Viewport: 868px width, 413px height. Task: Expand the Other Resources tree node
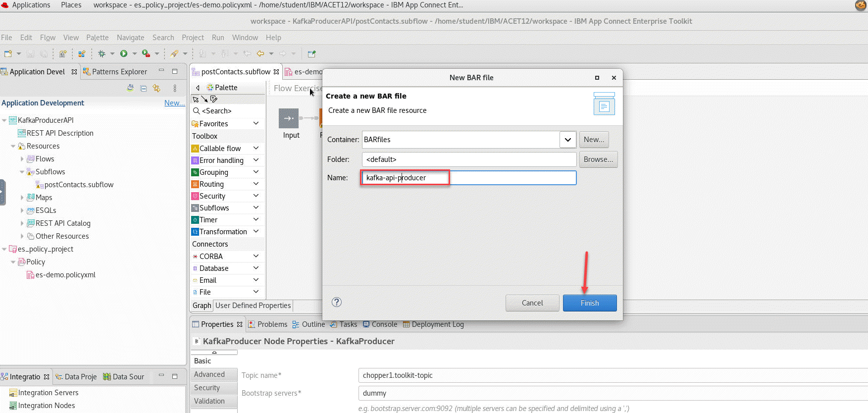(x=22, y=236)
